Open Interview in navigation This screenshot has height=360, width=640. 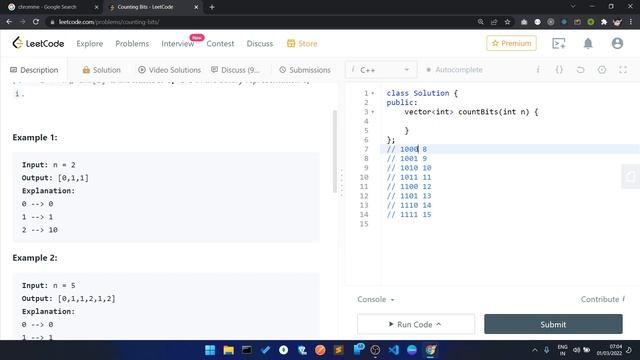[178, 43]
